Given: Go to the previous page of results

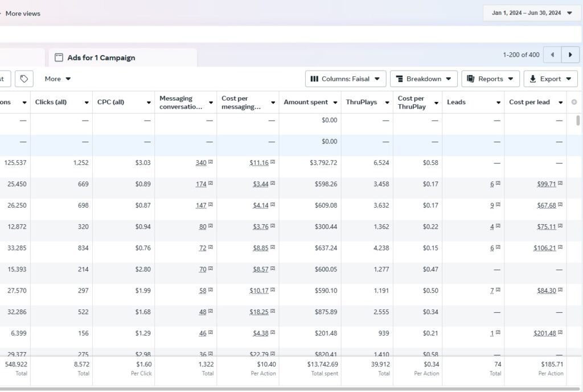Looking at the screenshot, I should click(x=552, y=55).
